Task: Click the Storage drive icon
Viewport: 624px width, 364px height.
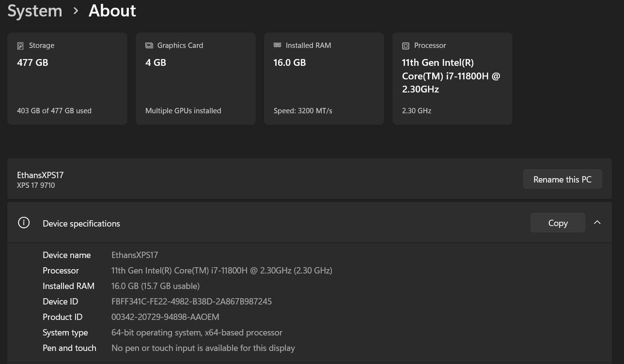Action: 20,46
